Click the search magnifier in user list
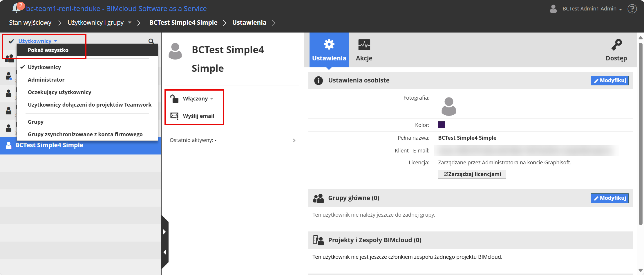This screenshot has width=644, height=275. [151, 41]
